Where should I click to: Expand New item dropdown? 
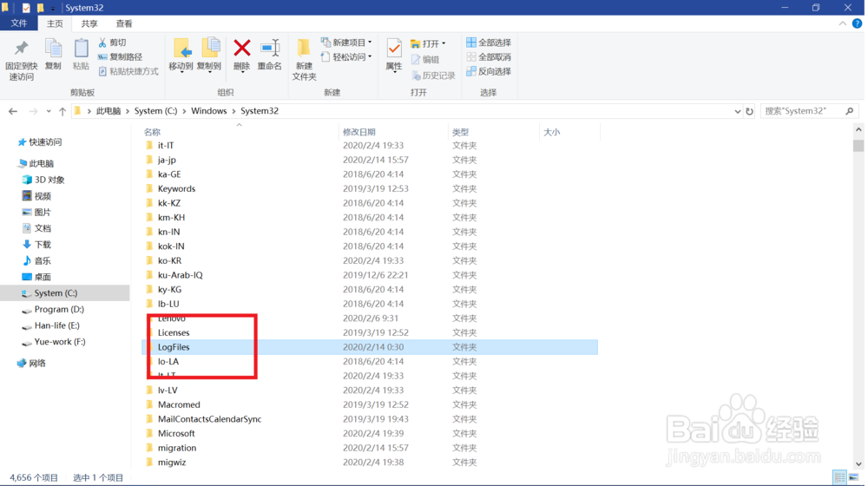tap(370, 43)
